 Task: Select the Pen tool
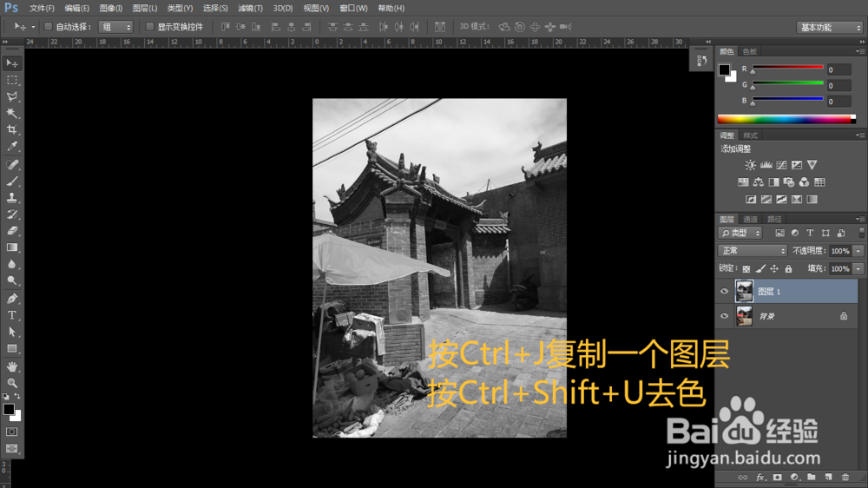(x=11, y=299)
